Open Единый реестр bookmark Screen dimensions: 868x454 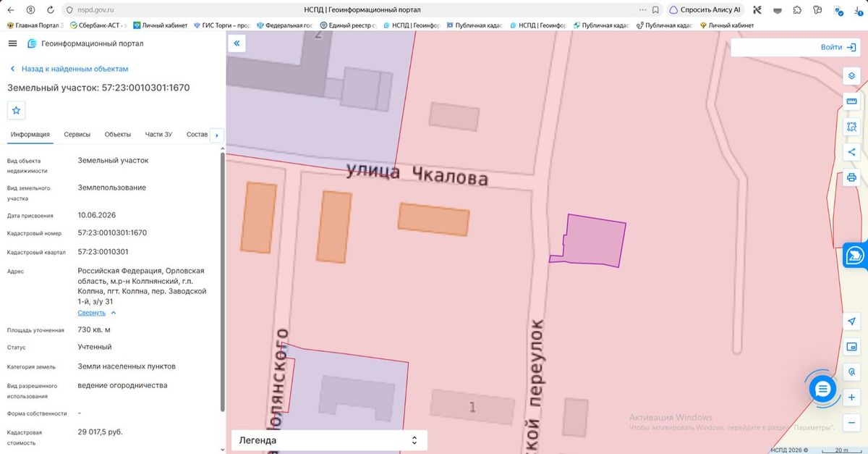pyautogui.click(x=348, y=25)
